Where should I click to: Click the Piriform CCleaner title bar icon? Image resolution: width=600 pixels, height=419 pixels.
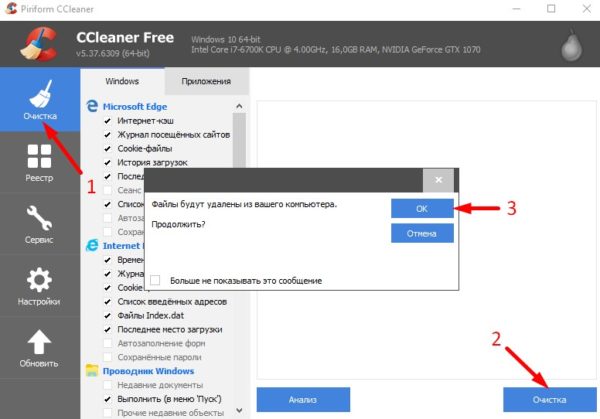(x=11, y=9)
